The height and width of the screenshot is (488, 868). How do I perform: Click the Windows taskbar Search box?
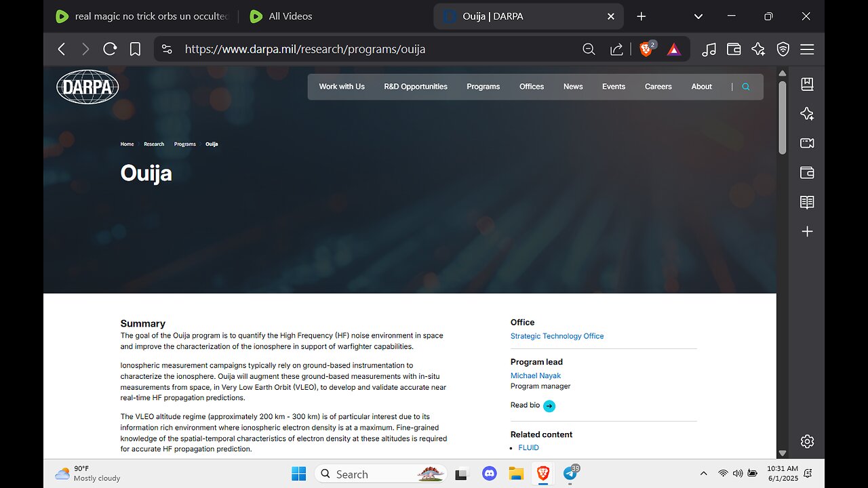pyautogui.click(x=380, y=474)
